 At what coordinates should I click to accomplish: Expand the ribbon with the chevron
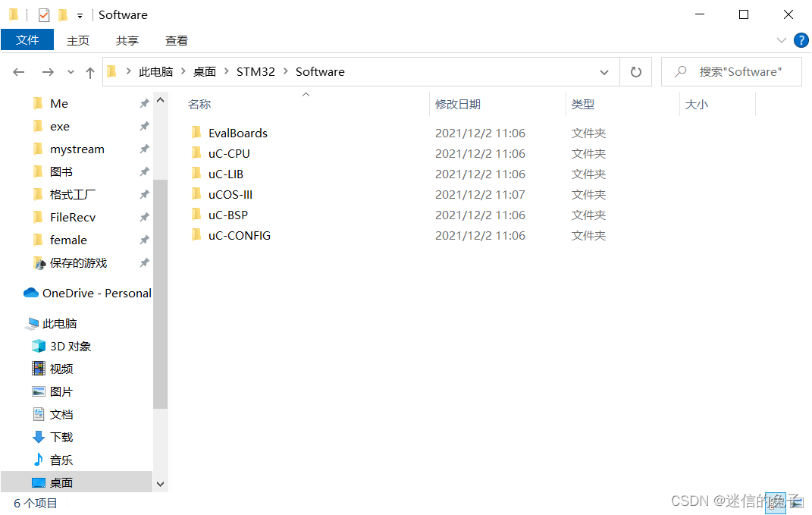click(782, 40)
